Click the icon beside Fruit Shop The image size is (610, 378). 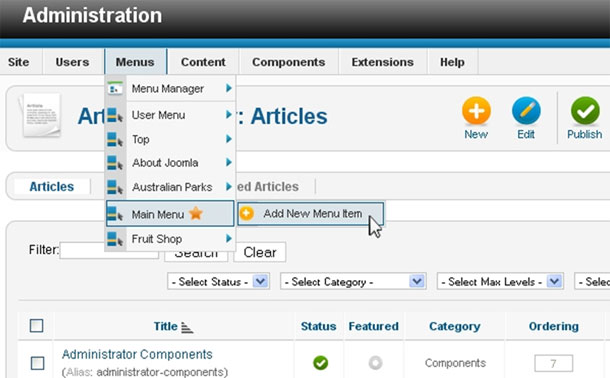115,239
